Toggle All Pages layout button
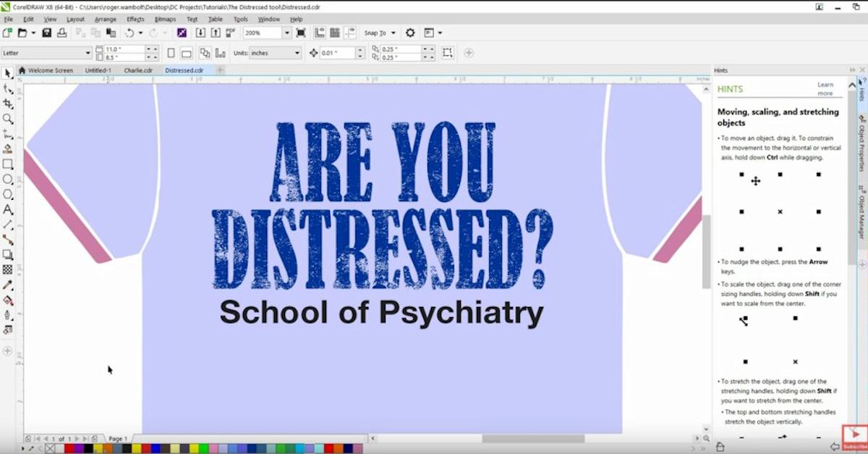868x454 pixels. pyautogui.click(x=205, y=53)
